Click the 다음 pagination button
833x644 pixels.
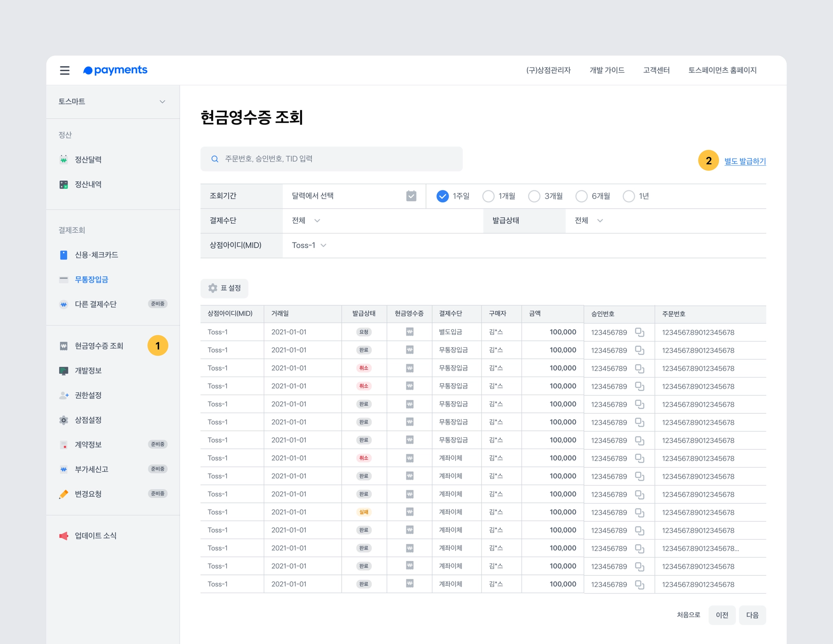coord(752,615)
